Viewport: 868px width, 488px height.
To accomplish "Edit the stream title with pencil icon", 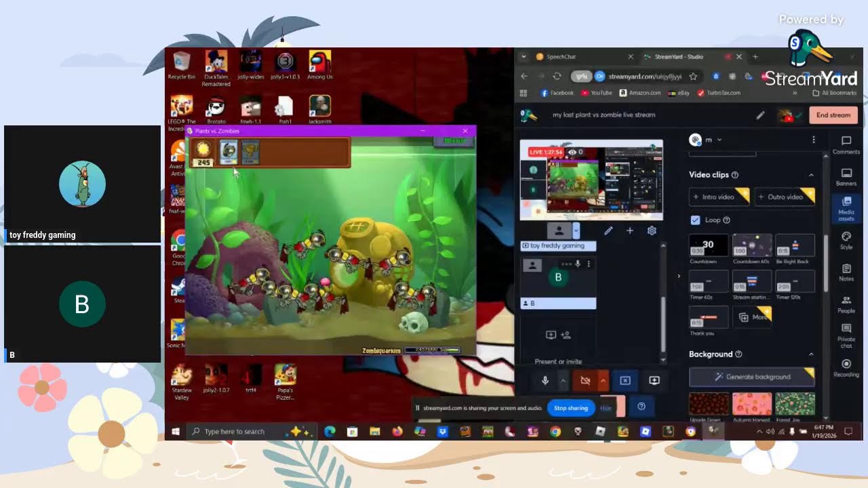I will click(760, 115).
